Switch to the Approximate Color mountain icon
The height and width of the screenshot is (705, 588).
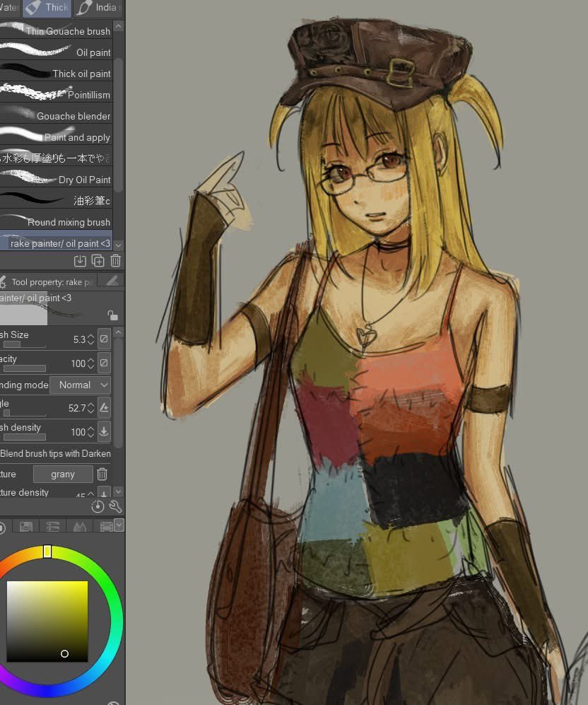point(80,526)
